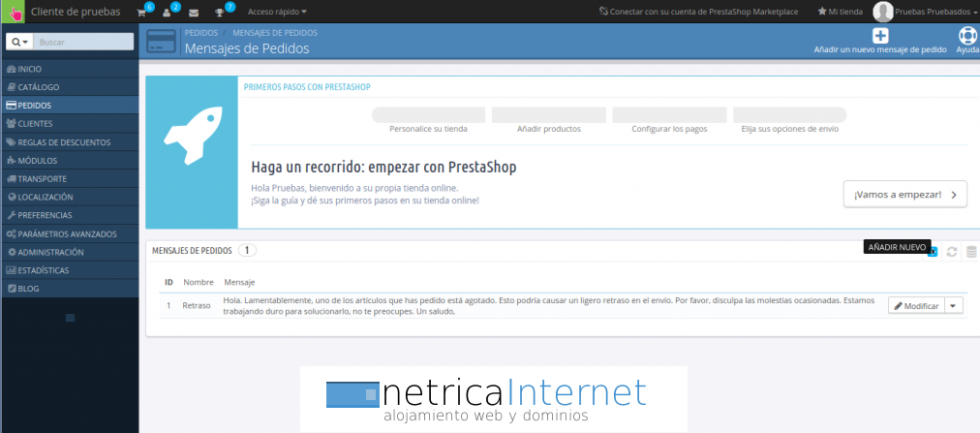This screenshot has height=433, width=980.
Task: Open the SQL database export icon
Action: pos(971,252)
